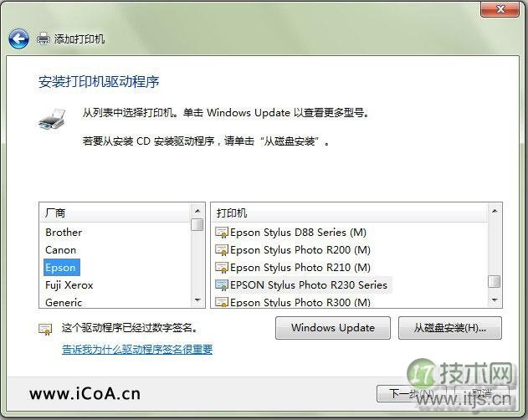Select Epson Stylus Photo R300 (M) printer
Image resolution: width=528 pixels, height=420 pixels.
[x=300, y=302]
